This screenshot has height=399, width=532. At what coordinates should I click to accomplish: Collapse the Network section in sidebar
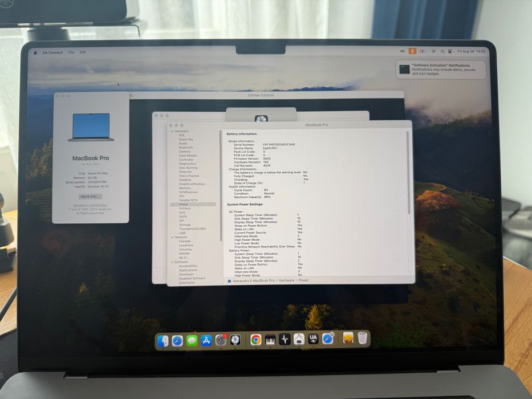click(172, 238)
